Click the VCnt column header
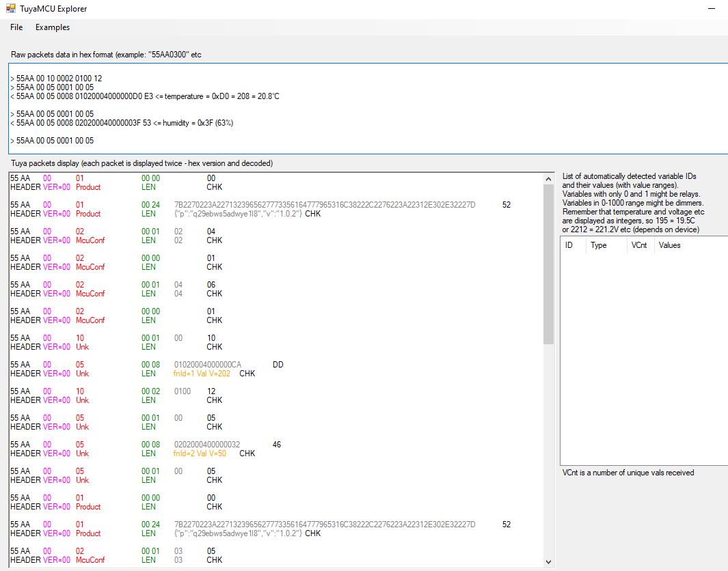 point(640,245)
